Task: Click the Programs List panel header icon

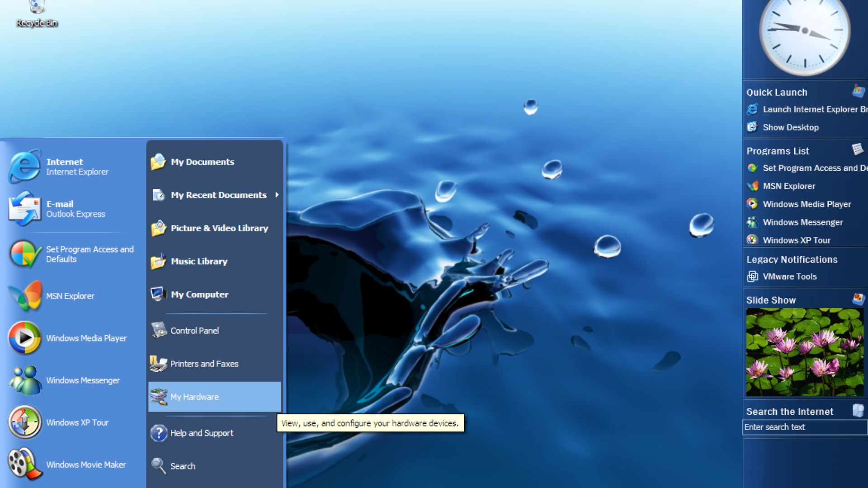Action: 858,150
